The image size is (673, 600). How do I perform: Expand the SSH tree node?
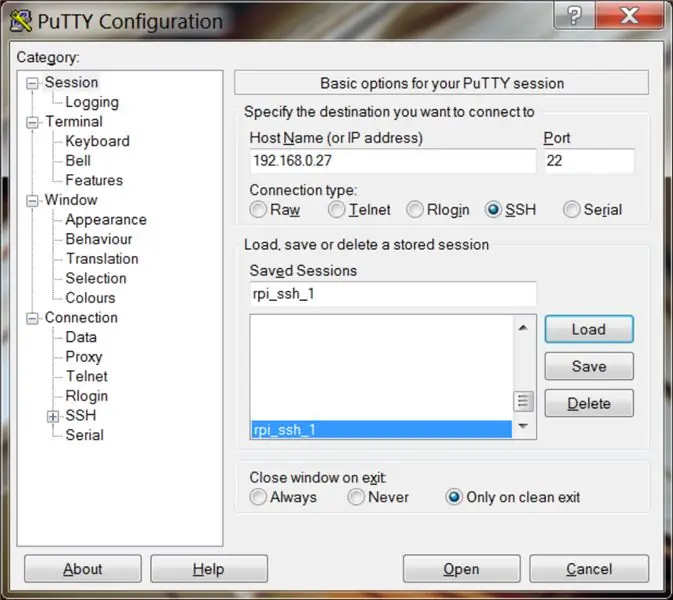click(53, 416)
